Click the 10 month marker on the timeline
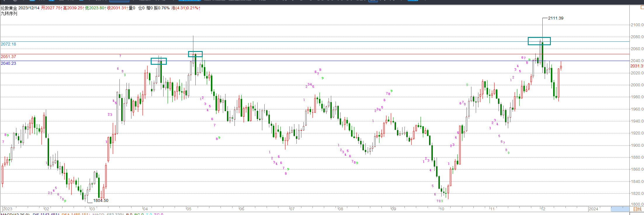The height and width of the screenshot is (215, 644). point(441,209)
